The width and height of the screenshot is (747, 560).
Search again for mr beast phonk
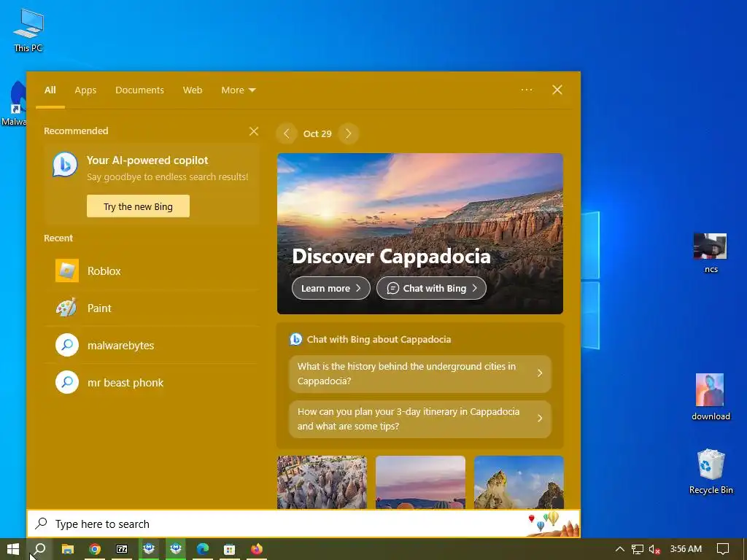[x=152, y=382]
